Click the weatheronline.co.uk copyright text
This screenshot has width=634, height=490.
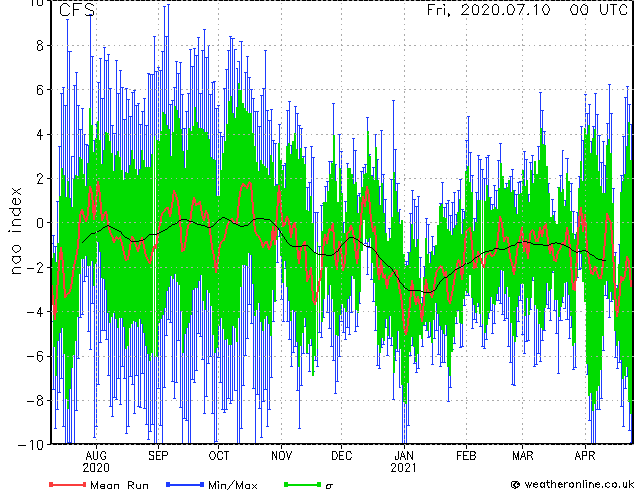(572, 484)
